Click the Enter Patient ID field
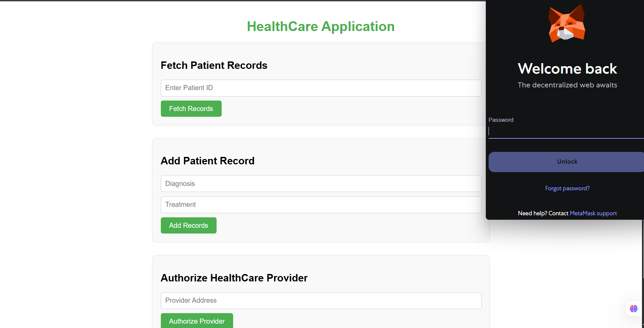Viewport: 644px width, 328px height. (321, 88)
